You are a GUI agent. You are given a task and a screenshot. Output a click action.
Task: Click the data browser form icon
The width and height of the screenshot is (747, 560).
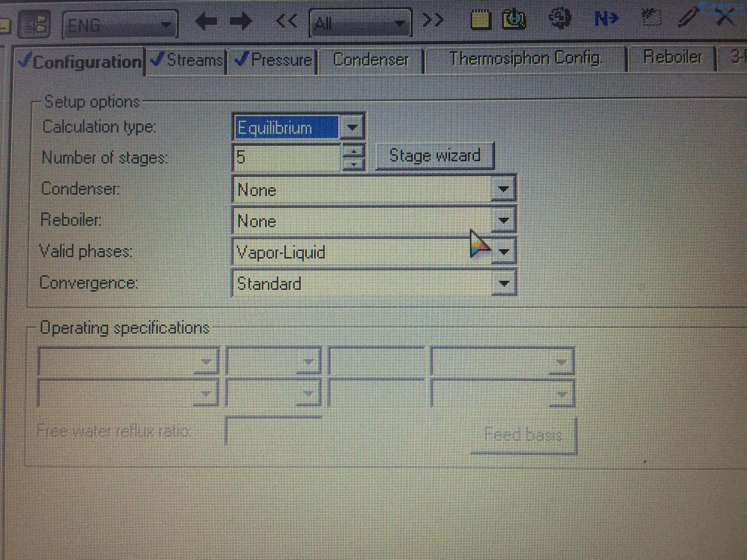pyautogui.click(x=34, y=25)
